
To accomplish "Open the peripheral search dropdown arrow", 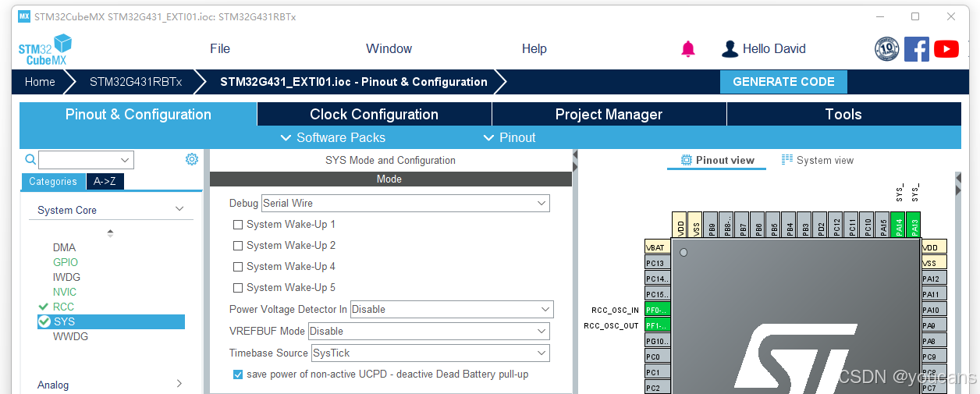I will pyautogui.click(x=126, y=160).
